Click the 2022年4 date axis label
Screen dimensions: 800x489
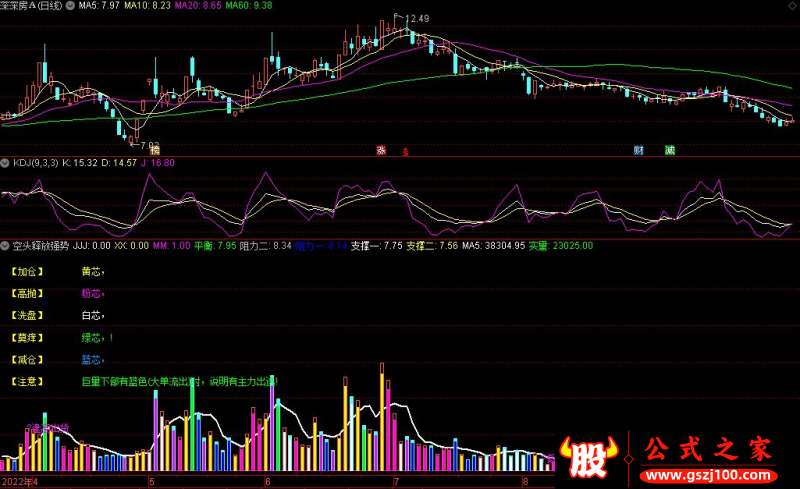coord(20,482)
